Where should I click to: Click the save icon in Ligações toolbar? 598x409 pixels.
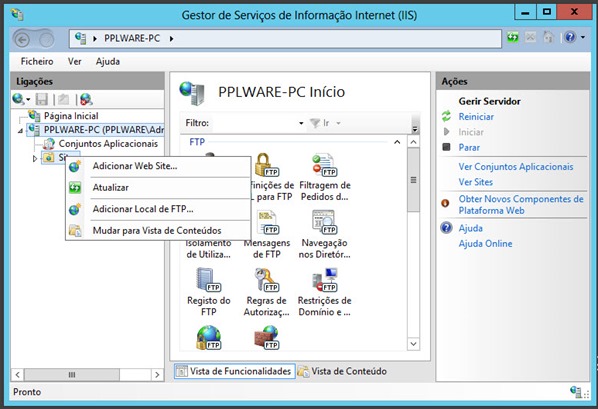(42, 99)
